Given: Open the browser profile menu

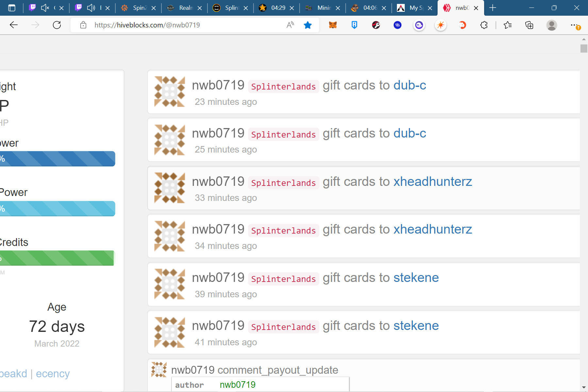Looking at the screenshot, I should [x=552, y=25].
